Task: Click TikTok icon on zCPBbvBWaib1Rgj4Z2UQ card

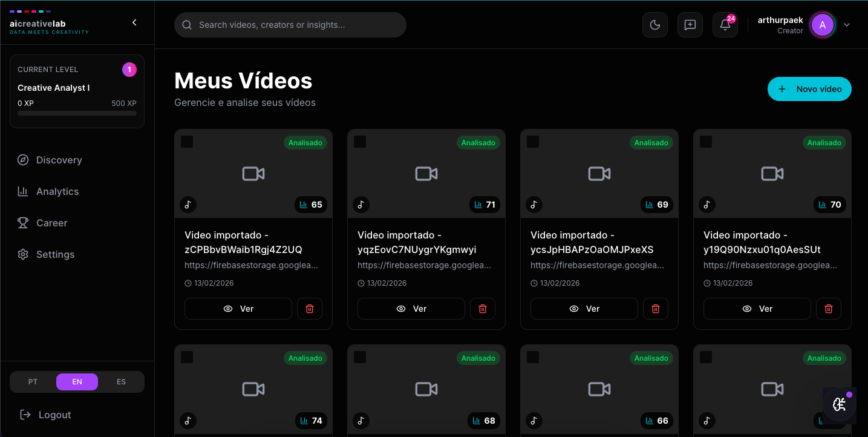Action: coord(188,205)
